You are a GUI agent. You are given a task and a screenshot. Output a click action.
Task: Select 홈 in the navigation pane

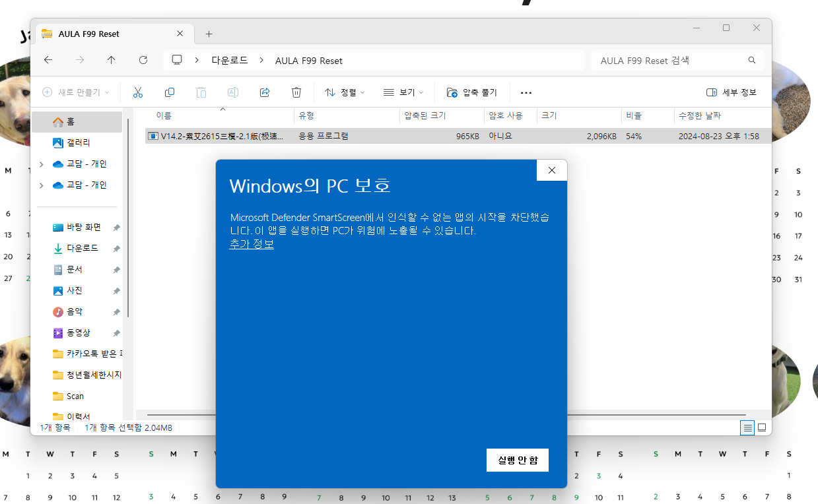(x=77, y=122)
